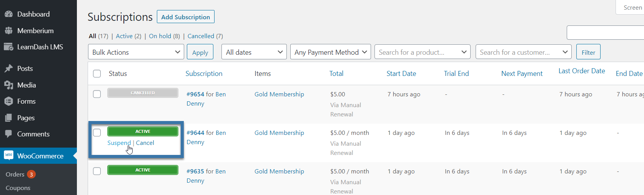This screenshot has height=195, width=644.
Task: Tick the select-all checkbox beside Status
Action: tap(97, 74)
